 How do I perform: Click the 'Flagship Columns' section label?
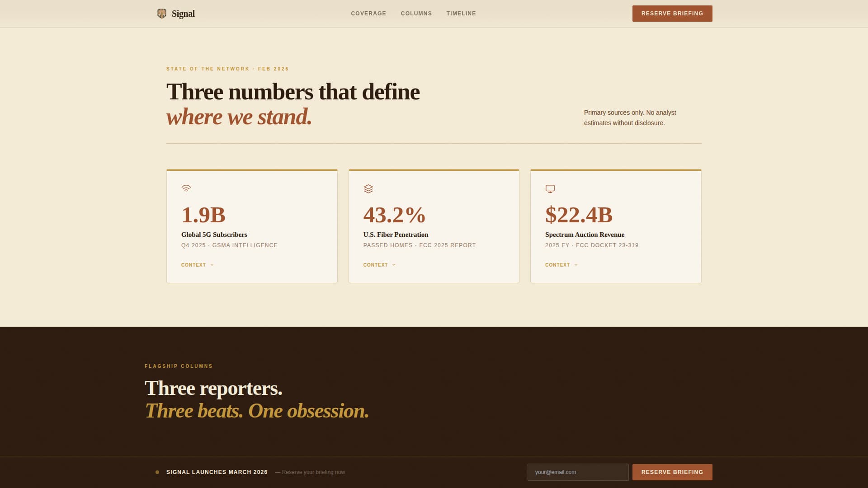(x=179, y=366)
